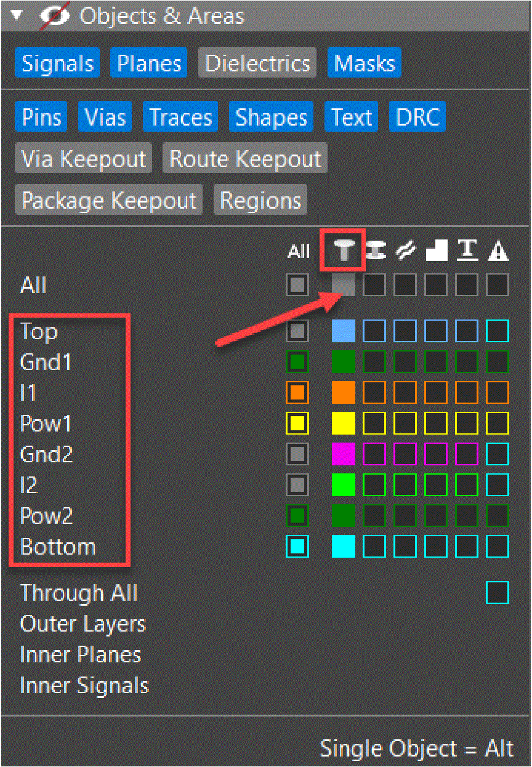532x767 pixels.
Task: Toggle the Through All DRC checkbox
Action: point(498,593)
